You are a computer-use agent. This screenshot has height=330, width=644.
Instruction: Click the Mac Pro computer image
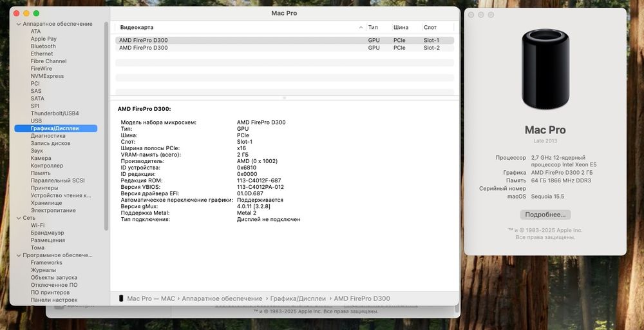[x=545, y=69]
